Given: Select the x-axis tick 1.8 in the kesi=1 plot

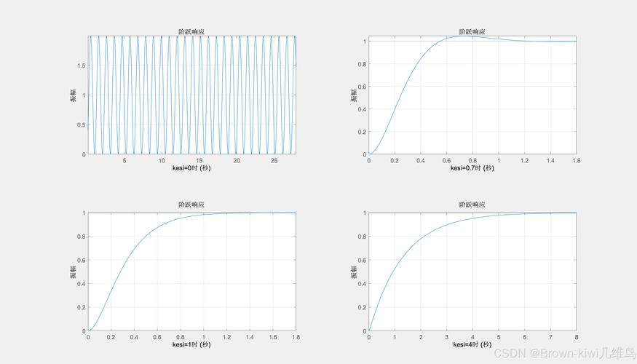Looking at the screenshot, I should click(295, 337).
